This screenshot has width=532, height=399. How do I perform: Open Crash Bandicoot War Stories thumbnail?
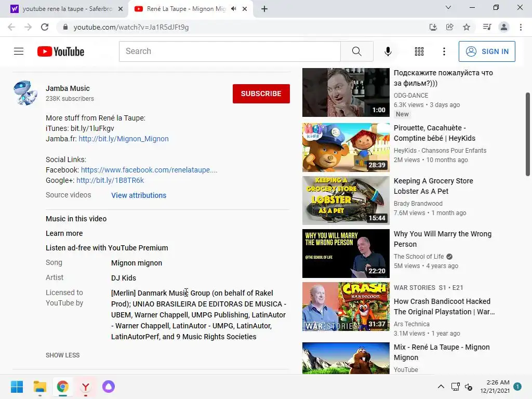coord(345,307)
